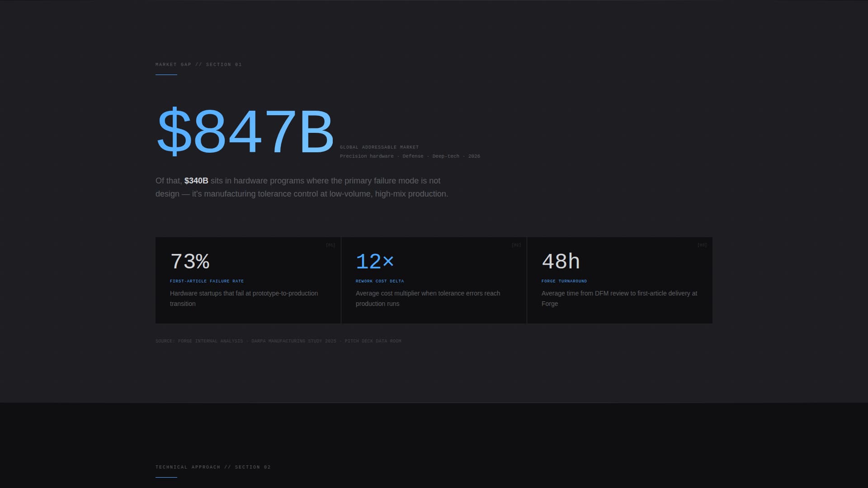Select the "SOURCE: FORGE INTERNAL ANALYSIS" footnote
The width and height of the screenshot is (868, 488).
tap(278, 341)
